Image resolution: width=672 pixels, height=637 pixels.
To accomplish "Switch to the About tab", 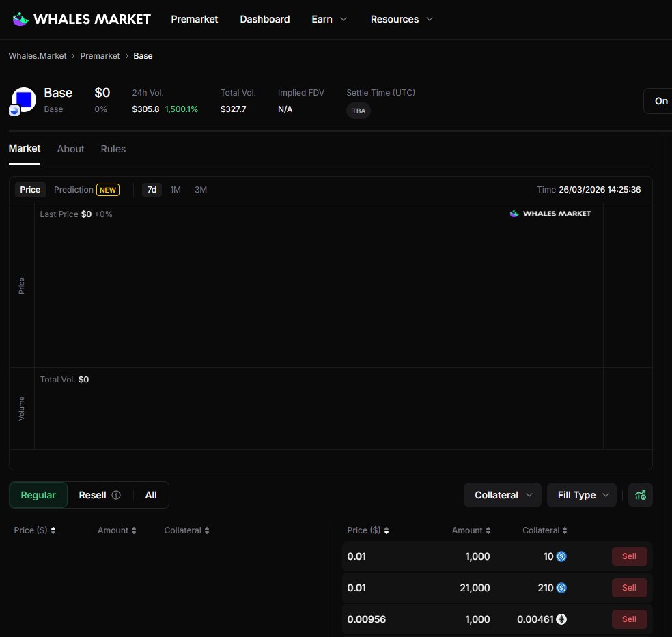I will point(70,149).
